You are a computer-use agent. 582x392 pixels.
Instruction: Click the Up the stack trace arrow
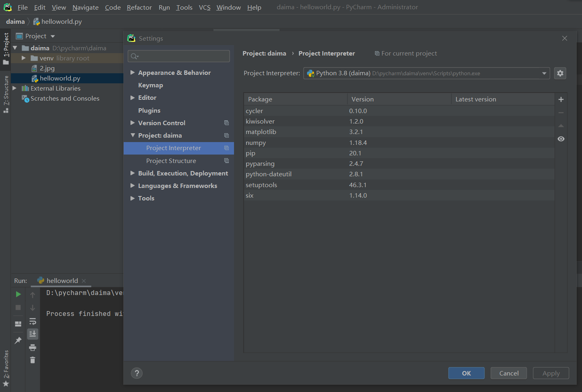(33, 295)
